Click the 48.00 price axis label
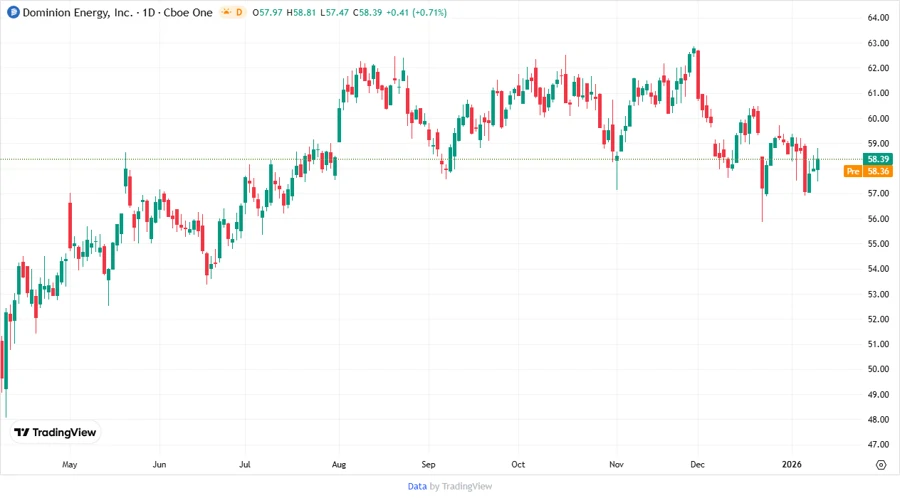The height and width of the screenshot is (498, 900). point(878,419)
